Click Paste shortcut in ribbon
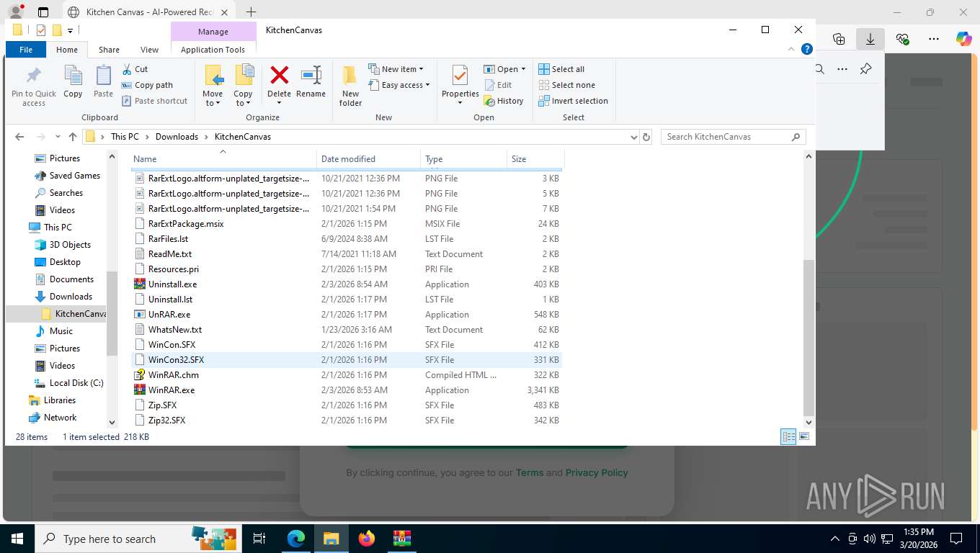980x553 pixels. tap(154, 101)
